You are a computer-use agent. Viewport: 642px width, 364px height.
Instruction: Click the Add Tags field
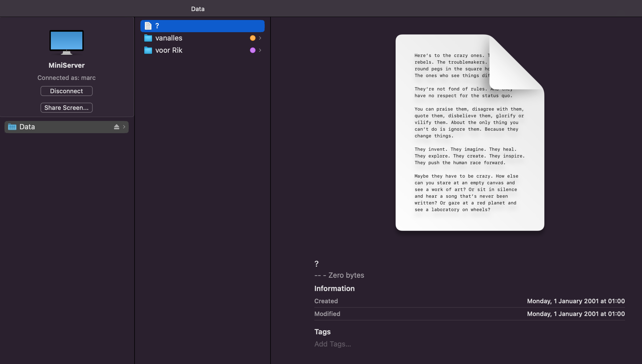pos(332,344)
